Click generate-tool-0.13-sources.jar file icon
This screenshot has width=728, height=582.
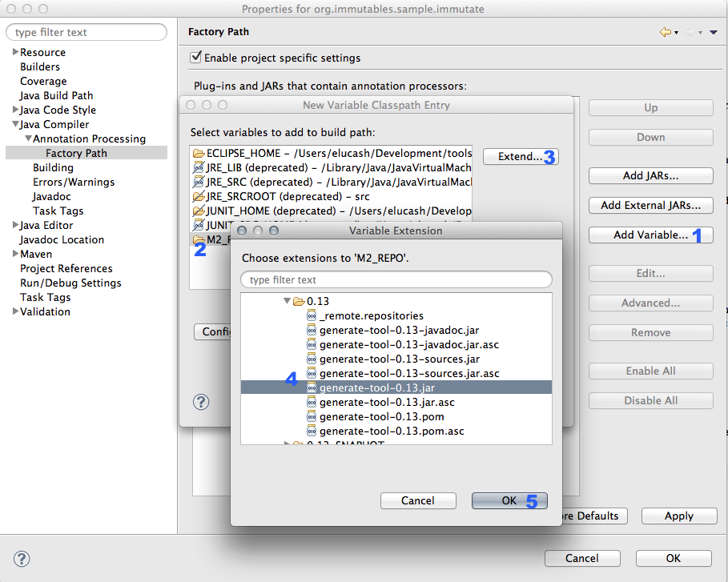point(312,359)
